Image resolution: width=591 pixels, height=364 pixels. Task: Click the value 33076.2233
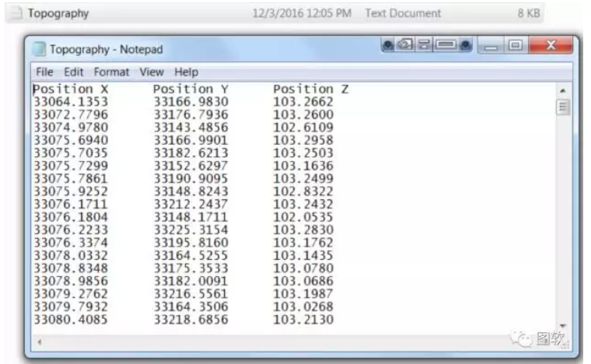(71, 230)
